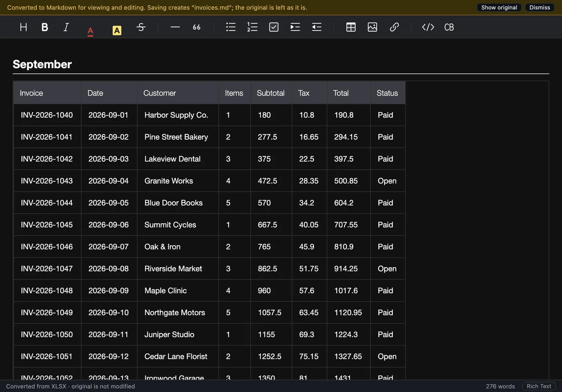Viewport: 562px width, 392px height.
Task: Increase indent of selection
Action: (x=295, y=27)
